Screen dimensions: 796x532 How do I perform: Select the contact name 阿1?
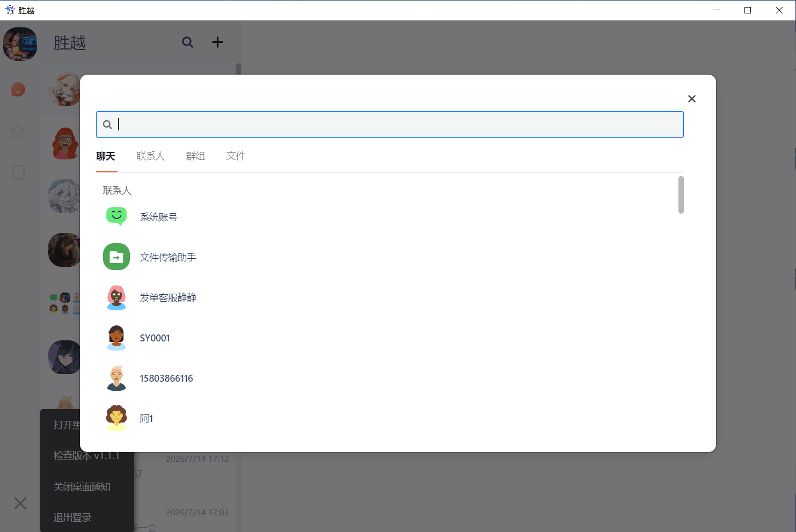(x=147, y=419)
